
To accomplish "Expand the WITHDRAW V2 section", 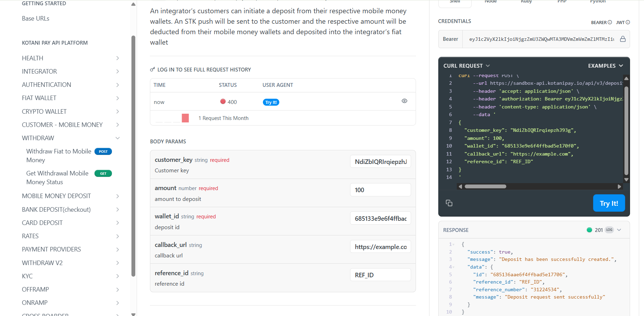I will coord(118,263).
